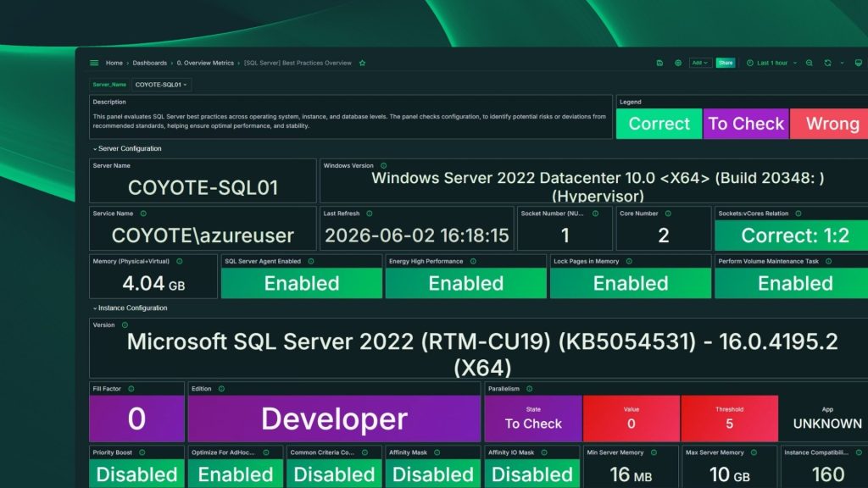Click info icon beside Priority Boost
Image resolution: width=868 pixels, height=488 pixels.
pos(142,452)
